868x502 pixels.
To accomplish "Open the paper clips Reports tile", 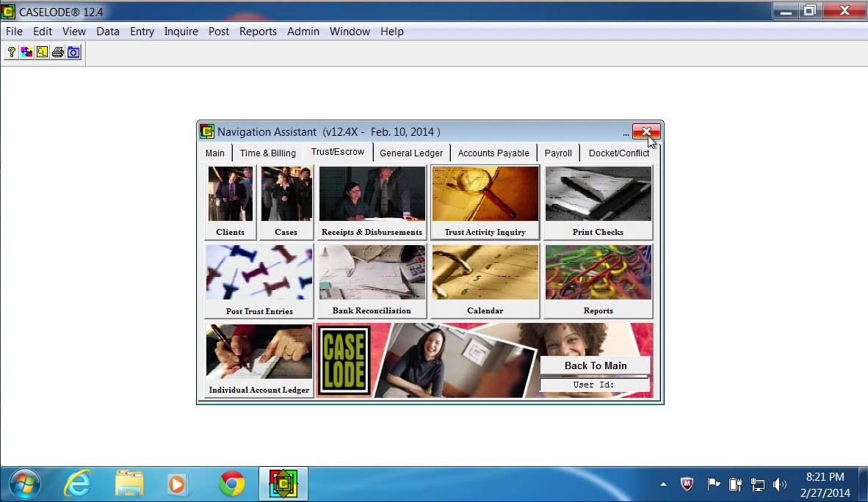I will [598, 280].
